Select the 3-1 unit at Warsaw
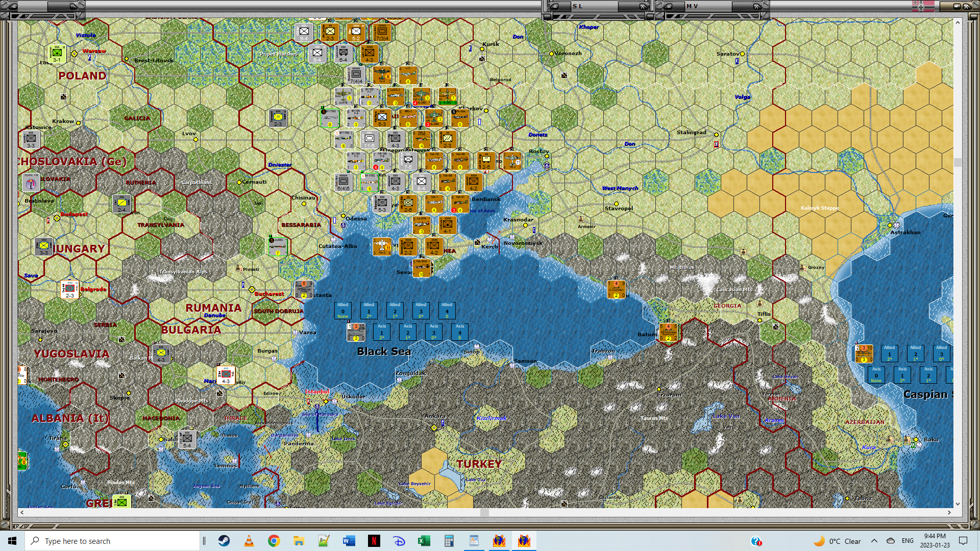This screenshot has height=551, width=980. [x=57, y=54]
